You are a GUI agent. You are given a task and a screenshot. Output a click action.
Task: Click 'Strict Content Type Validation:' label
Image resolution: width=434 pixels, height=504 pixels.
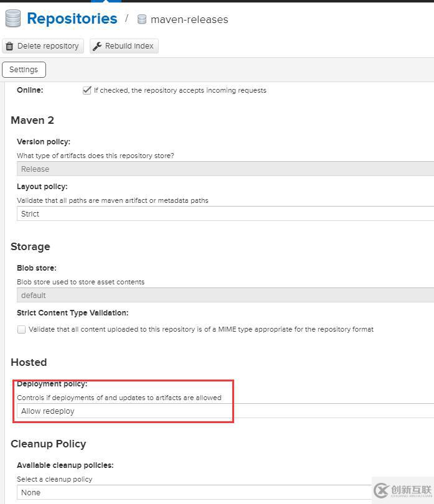click(73, 313)
